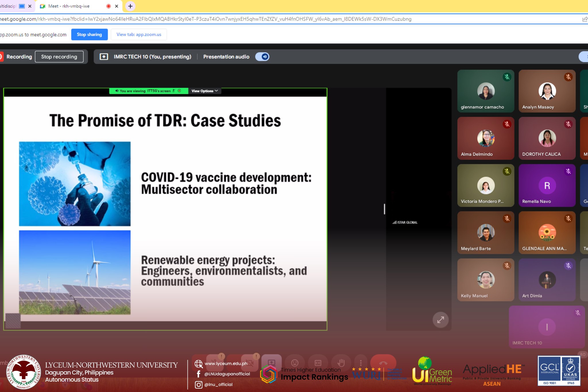Open the emoji reactions button
588x392 pixels.
coord(295,363)
